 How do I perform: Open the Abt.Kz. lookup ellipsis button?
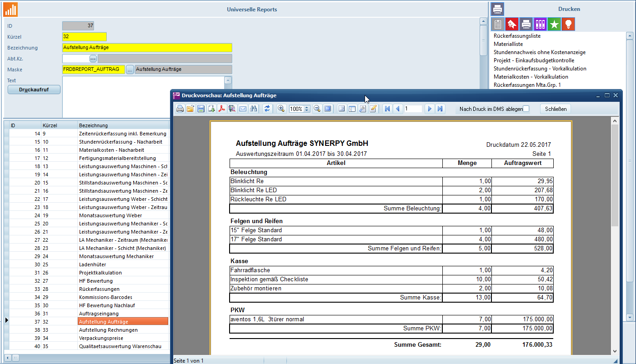(x=93, y=59)
